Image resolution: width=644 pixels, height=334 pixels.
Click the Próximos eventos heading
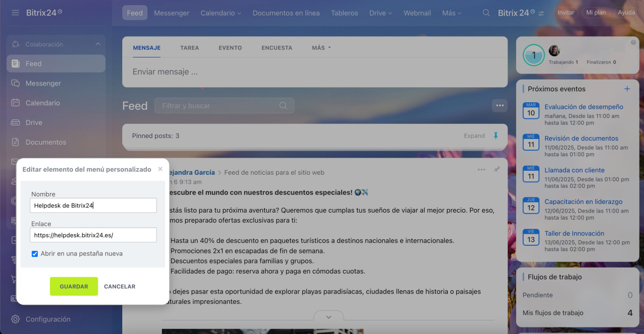pyautogui.click(x=556, y=89)
